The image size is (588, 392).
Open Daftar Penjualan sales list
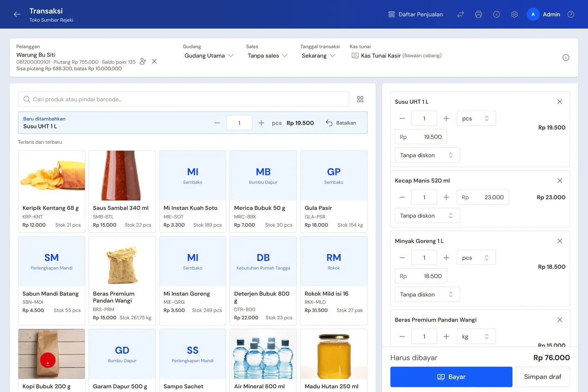pos(415,14)
